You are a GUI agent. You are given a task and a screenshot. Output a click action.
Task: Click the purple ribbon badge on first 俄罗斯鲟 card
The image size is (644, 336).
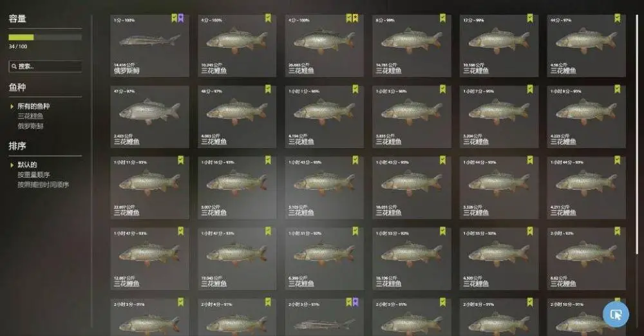tap(181, 18)
